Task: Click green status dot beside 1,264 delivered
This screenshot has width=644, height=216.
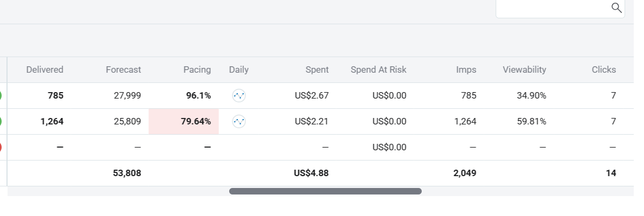Action: pos(1,122)
